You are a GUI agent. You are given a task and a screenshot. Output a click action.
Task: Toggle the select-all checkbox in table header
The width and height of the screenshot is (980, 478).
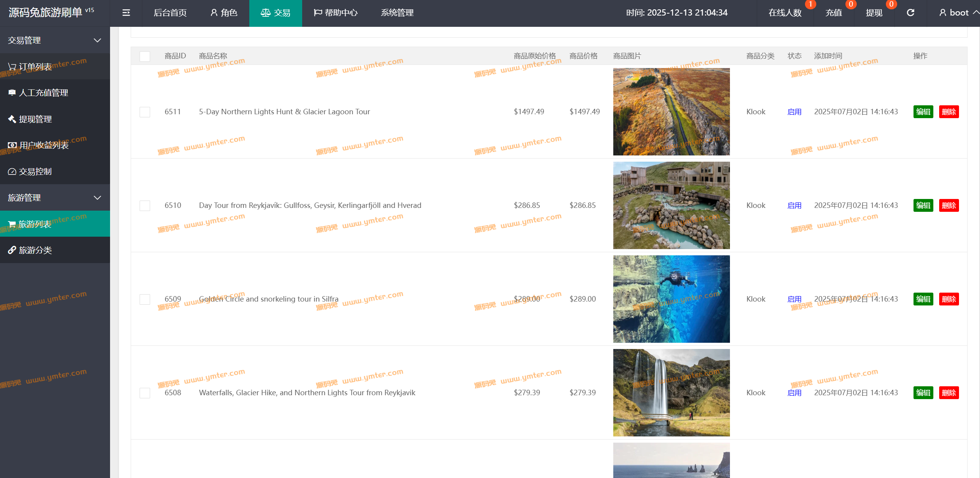145,56
